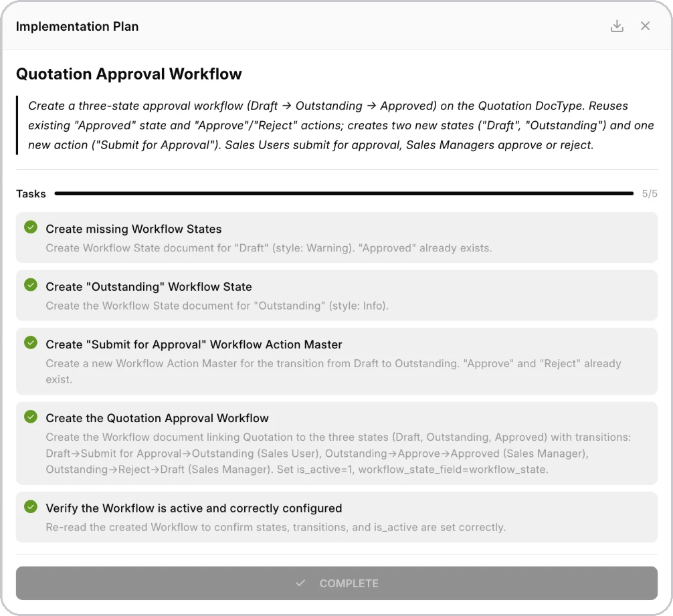Download the implementation plan

click(x=617, y=25)
